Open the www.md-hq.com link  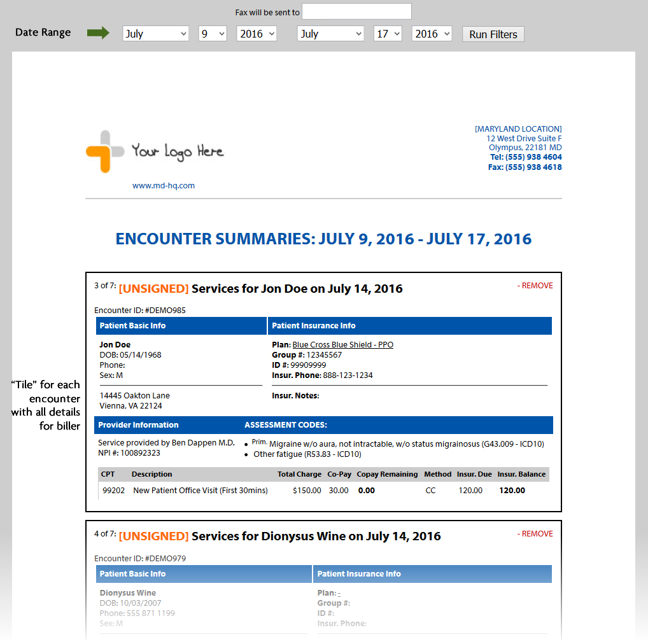(x=163, y=186)
